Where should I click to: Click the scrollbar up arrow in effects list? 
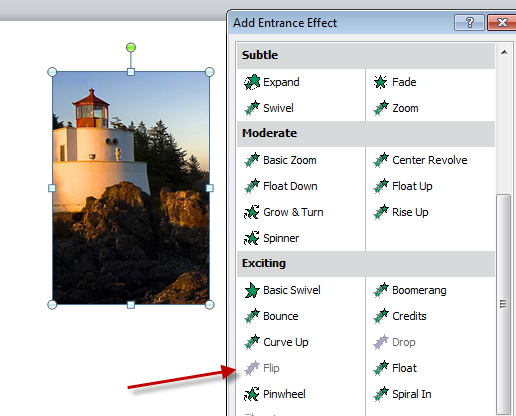504,52
